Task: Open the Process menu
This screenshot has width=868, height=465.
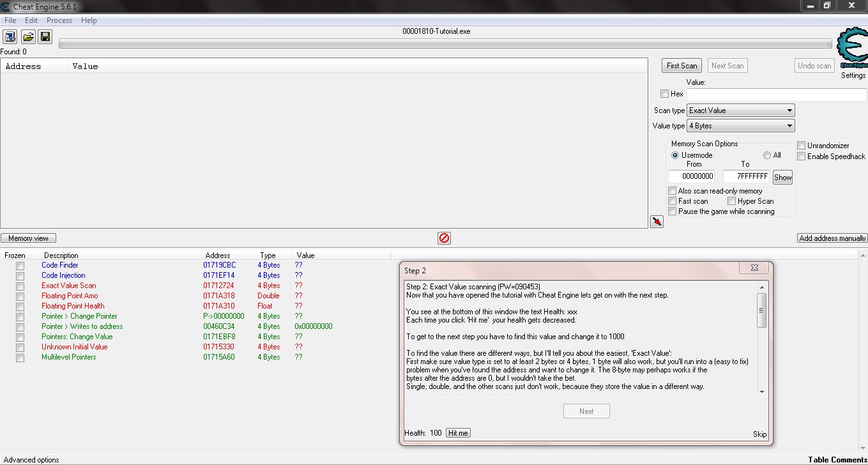Action: pyautogui.click(x=59, y=20)
